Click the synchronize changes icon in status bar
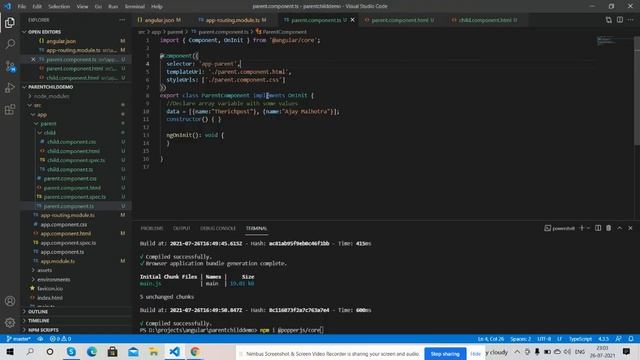Viewport: 640px width, 360px height. click(x=40, y=339)
